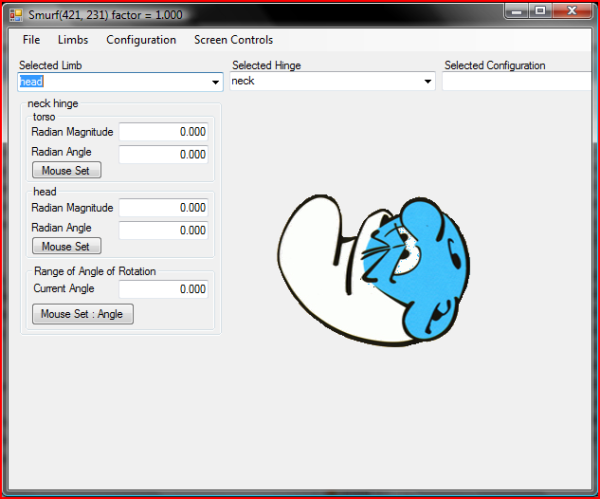Screen dimensions: 600x499
Task: Maximize the Smurf window
Action: [x=540, y=11]
